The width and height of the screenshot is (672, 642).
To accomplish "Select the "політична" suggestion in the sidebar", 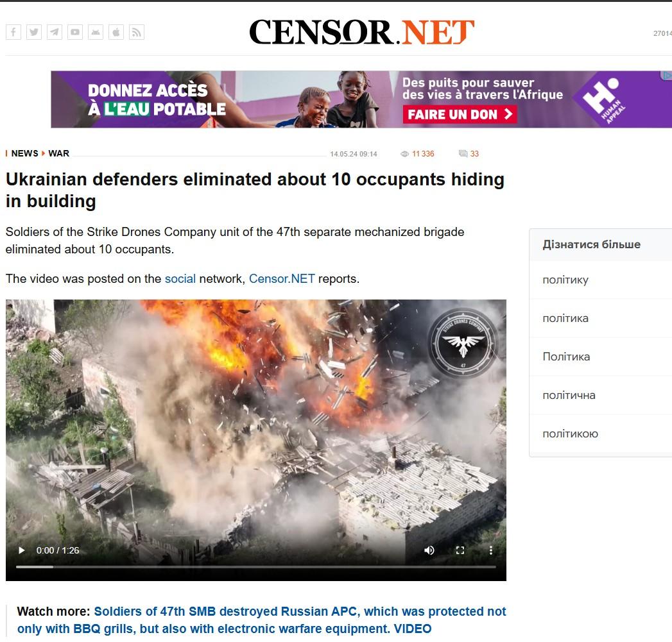I will point(569,395).
